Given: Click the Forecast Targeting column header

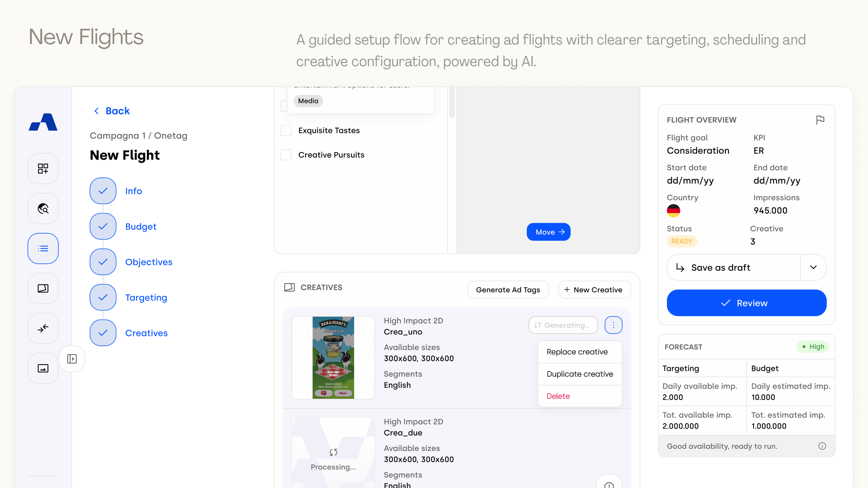Looking at the screenshot, I should (x=703, y=368).
